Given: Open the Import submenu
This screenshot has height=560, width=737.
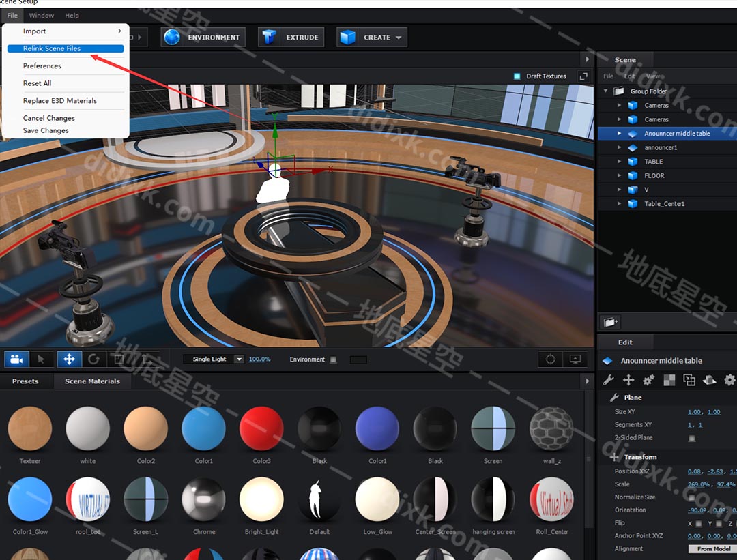Looking at the screenshot, I should 66,31.
